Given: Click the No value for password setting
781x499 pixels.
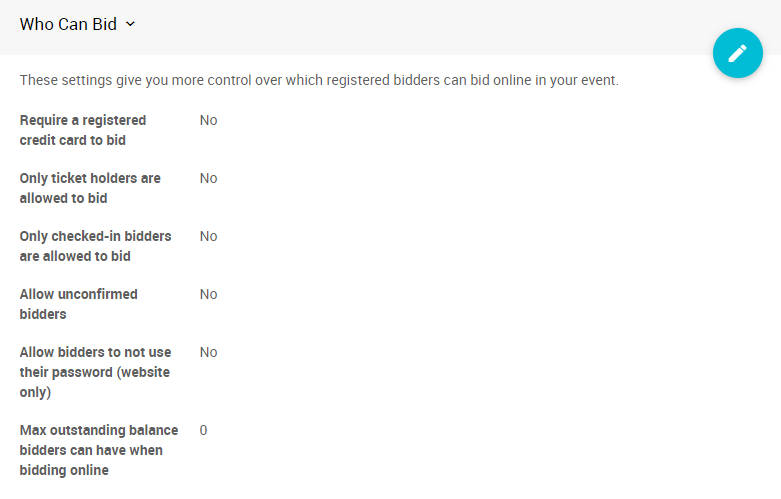Looking at the screenshot, I should 208,352.
